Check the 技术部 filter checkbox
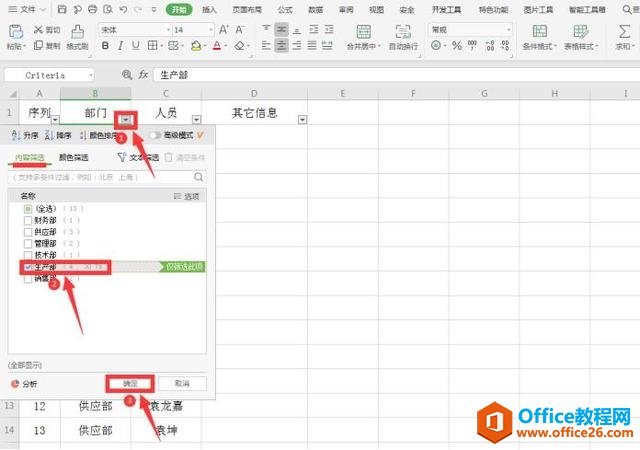The image size is (640, 450). (28, 255)
